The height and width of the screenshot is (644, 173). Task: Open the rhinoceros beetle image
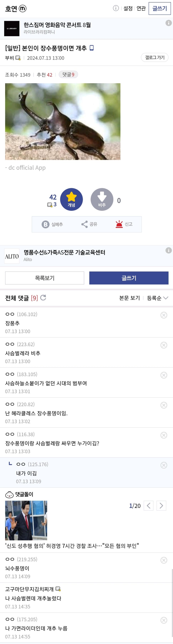63,121
